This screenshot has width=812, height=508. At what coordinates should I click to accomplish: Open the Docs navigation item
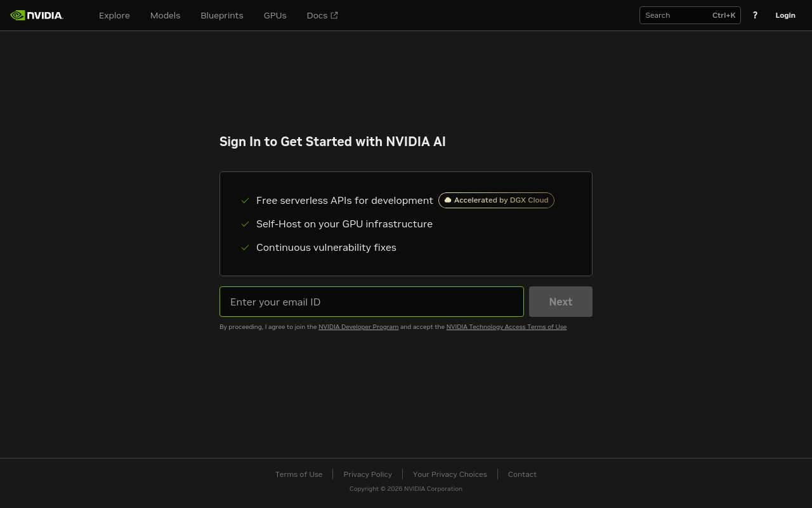pos(317,15)
